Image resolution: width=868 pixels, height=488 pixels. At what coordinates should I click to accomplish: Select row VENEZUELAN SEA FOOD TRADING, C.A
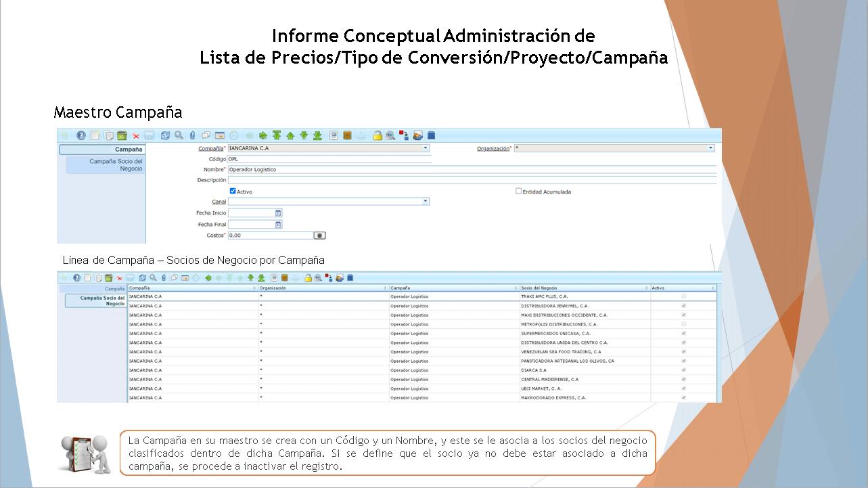[421, 352]
